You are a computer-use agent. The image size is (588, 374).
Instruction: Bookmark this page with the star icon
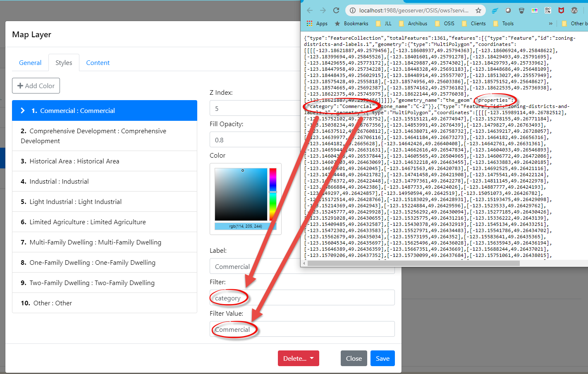pyautogui.click(x=478, y=10)
